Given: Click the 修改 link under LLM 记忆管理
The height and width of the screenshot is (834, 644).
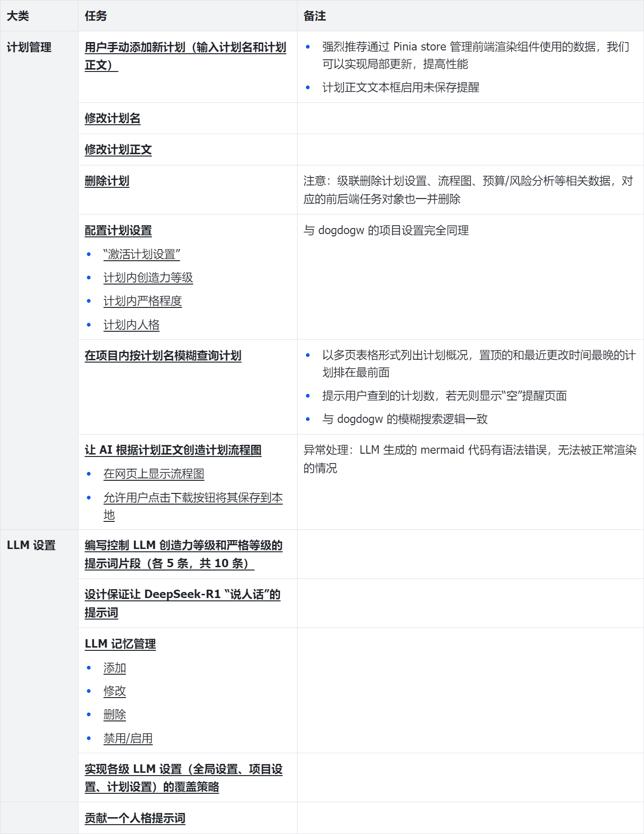Looking at the screenshot, I should pyautogui.click(x=114, y=691).
